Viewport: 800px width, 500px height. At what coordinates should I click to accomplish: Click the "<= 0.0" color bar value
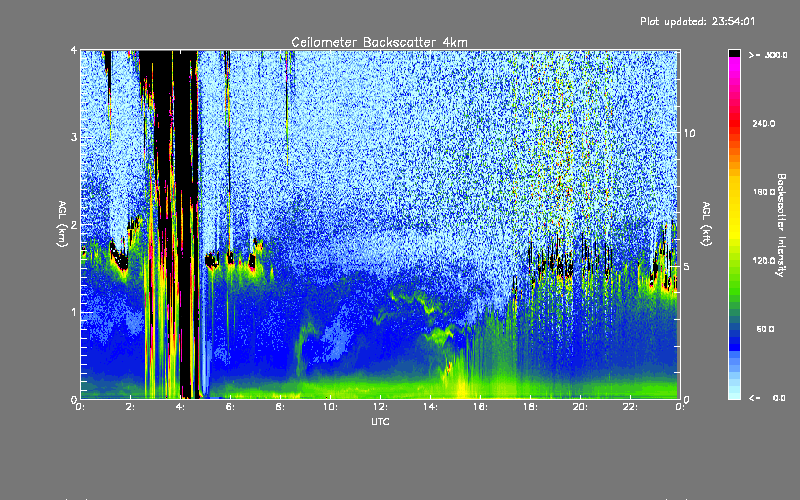(767, 398)
